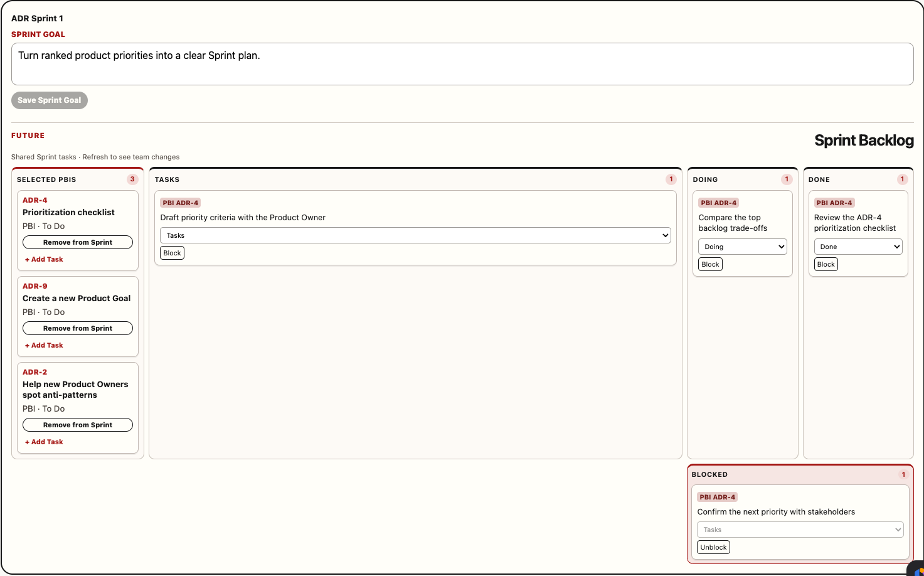Open the Doing status dropdown
The width and height of the screenshot is (924, 576).
point(742,247)
